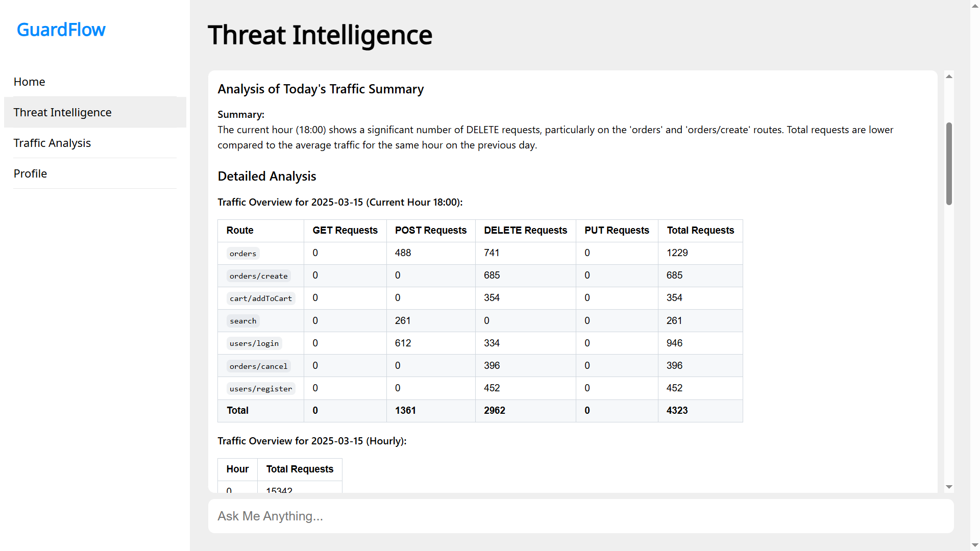
Task: Click the chat panel scroll down arrow
Action: tap(949, 487)
